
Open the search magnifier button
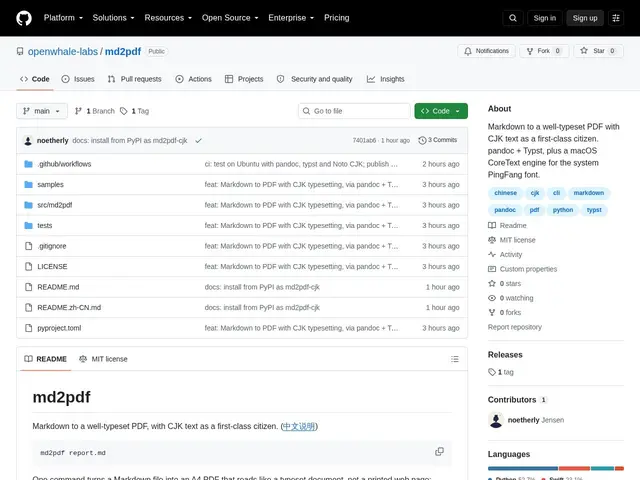coord(513,18)
